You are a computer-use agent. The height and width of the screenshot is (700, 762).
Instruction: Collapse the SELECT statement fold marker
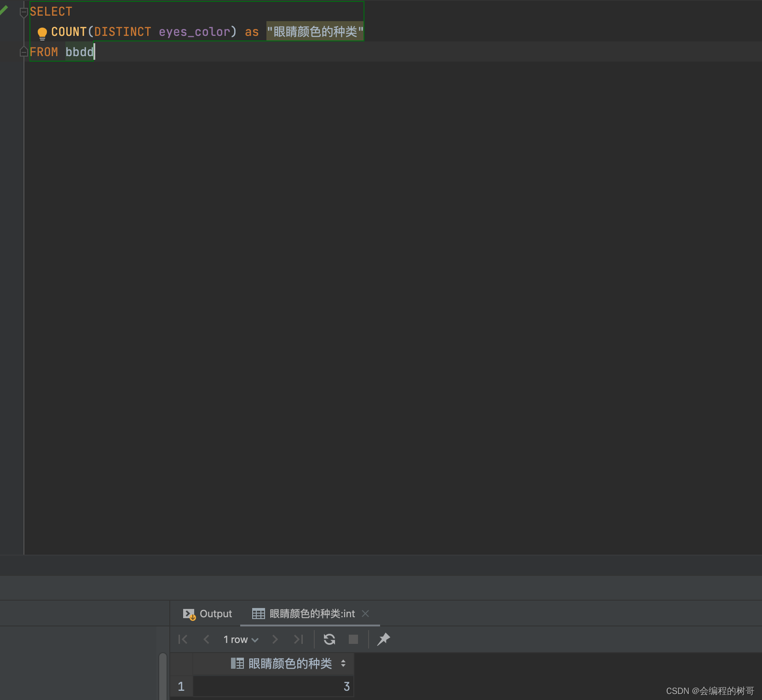coord(24,12)
